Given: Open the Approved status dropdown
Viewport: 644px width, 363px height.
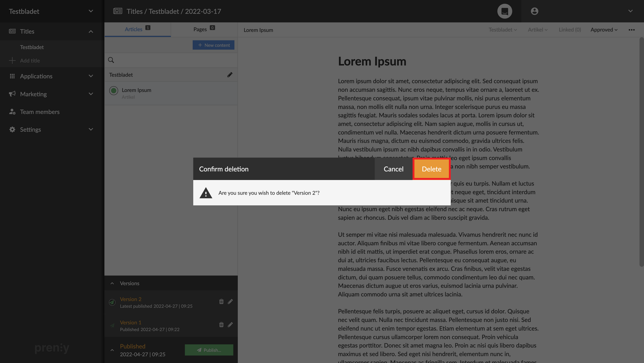Looking at the screenshot, I should point(604,30).
